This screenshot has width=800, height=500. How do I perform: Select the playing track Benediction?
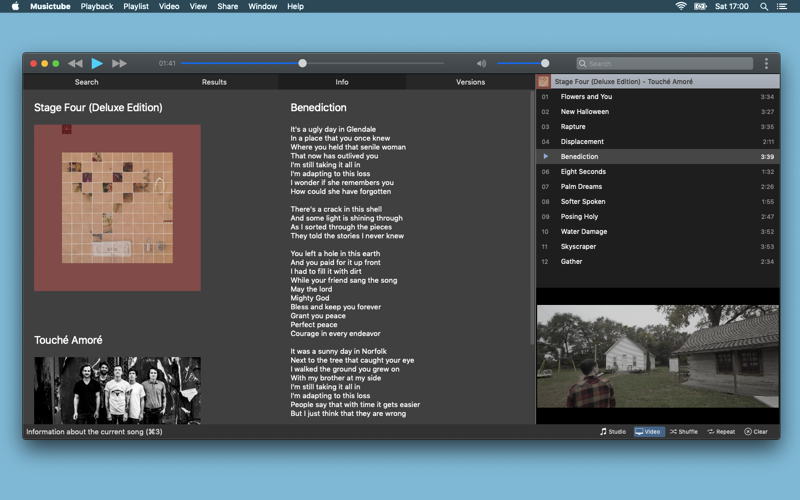tap(658, 157)
